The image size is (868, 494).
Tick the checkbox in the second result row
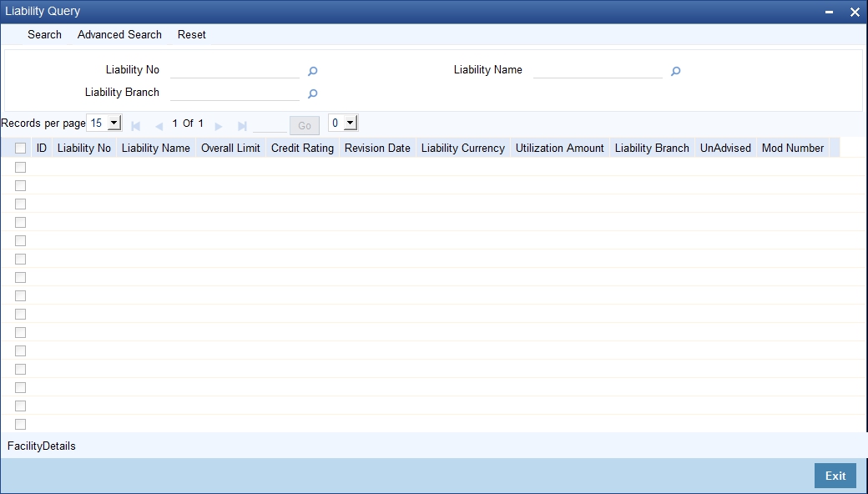(21, 185)
